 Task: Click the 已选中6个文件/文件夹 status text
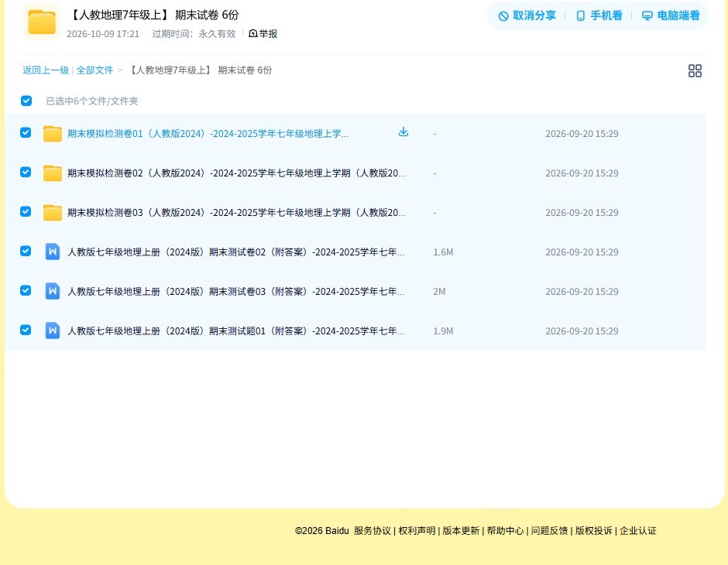point(92,101)
